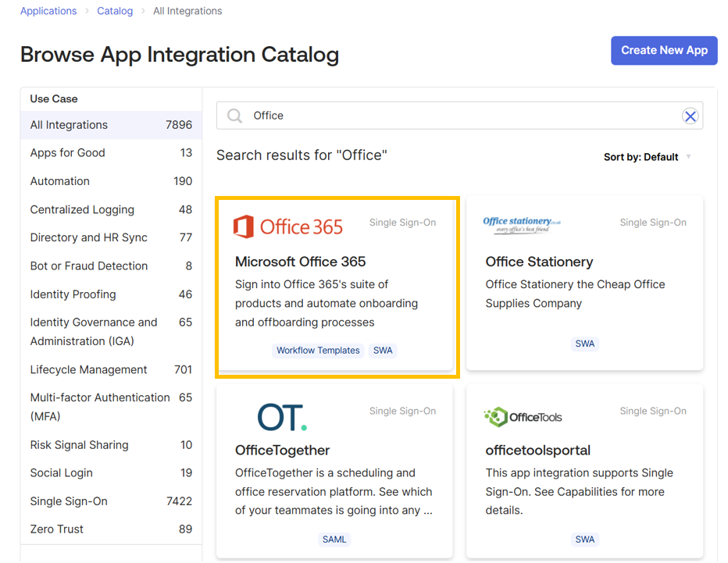Select the All Integrations use case
Screen dimensions: 728x563
(111, 125)
